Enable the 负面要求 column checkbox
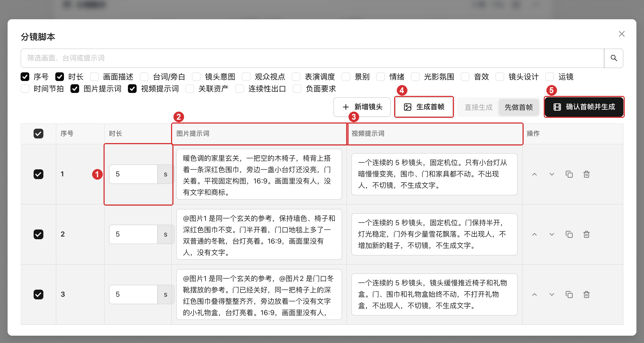The image size is (644, 343). 297,89
